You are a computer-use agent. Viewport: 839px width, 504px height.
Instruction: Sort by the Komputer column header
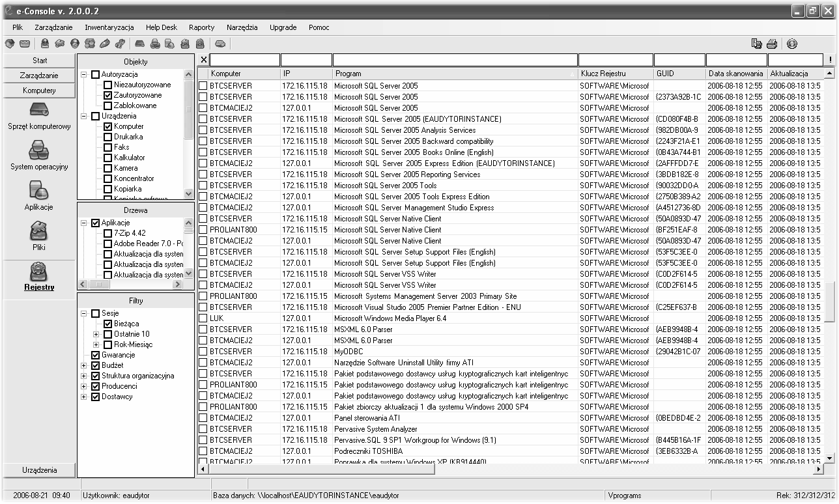tap(244, 74)
